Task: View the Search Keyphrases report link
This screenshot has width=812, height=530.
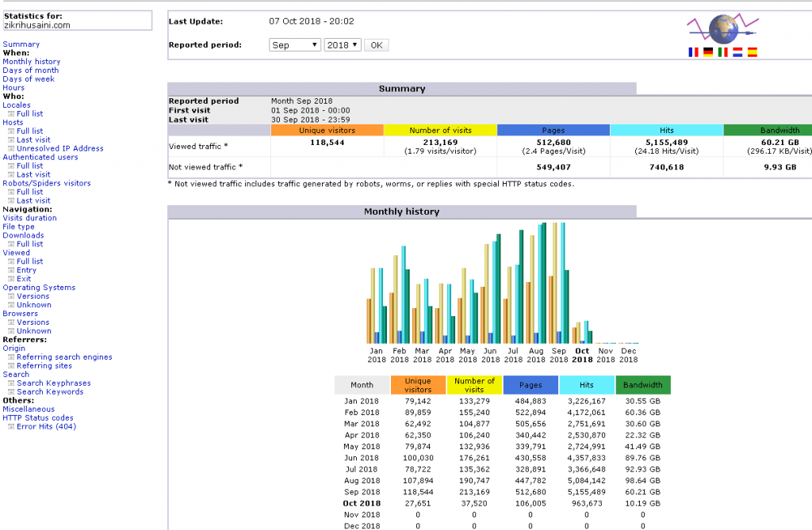Action: (x=54, y=383)
